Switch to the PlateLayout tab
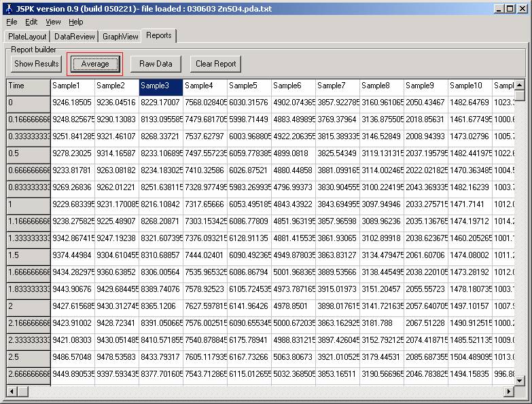This screenshot has height=404, width=532. tap(27, 36)
